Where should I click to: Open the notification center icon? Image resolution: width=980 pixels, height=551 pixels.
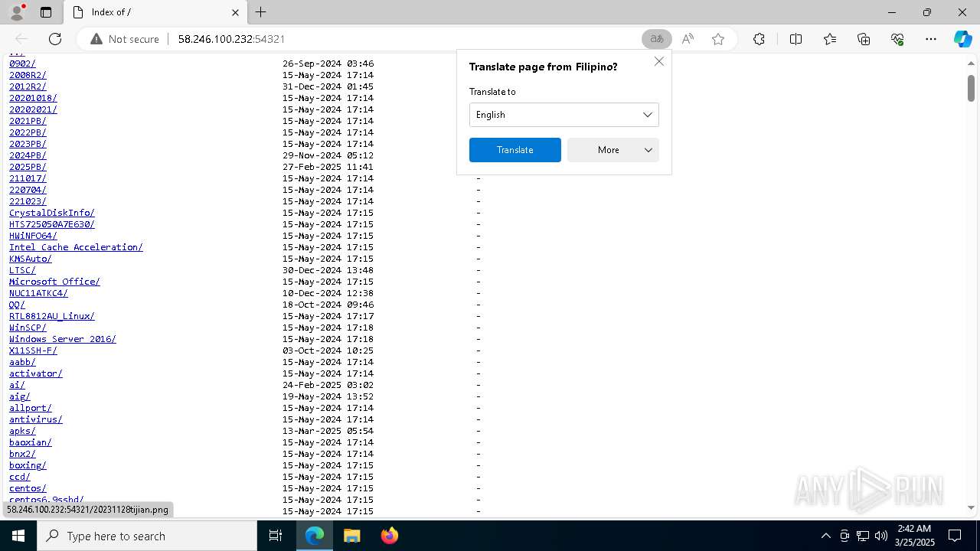click(x=955, y=536)
